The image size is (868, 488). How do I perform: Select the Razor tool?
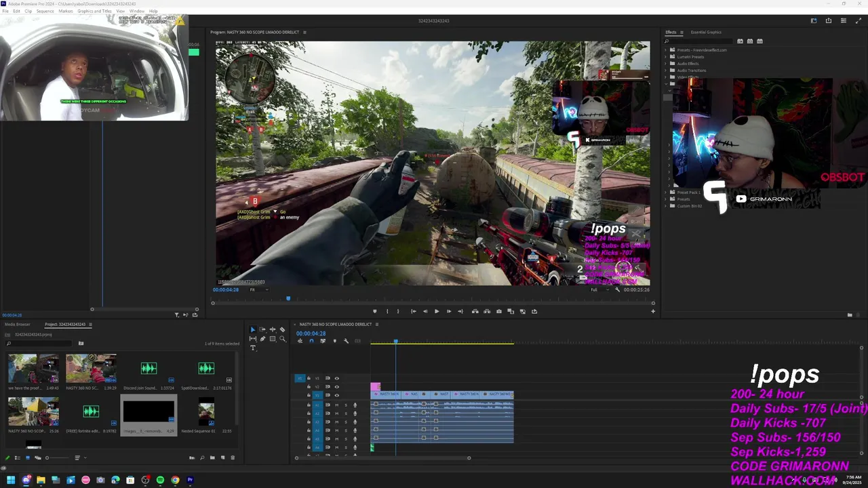click(282, 329)
